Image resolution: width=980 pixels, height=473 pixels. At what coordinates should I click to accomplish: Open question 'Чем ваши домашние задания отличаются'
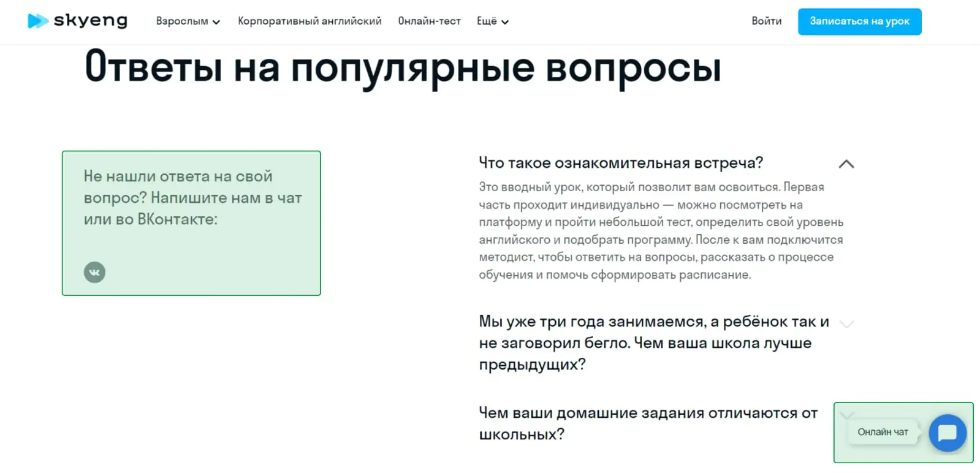(x=648, y=423)
